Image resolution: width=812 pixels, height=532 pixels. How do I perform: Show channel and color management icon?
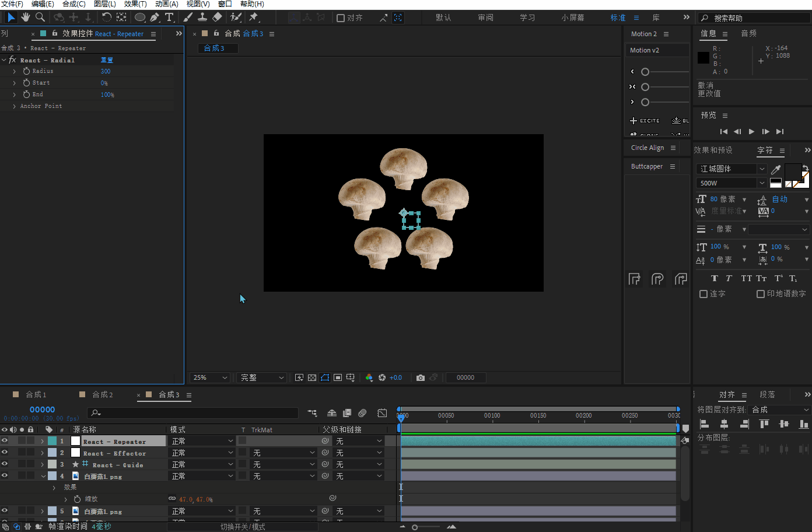click(369, 377)
